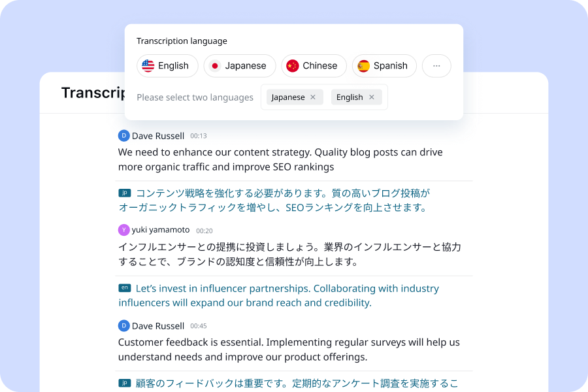Viewport: 588px width, 392px height.
Task: Choose Spanish as transcription language
Action: pos(384,66)
